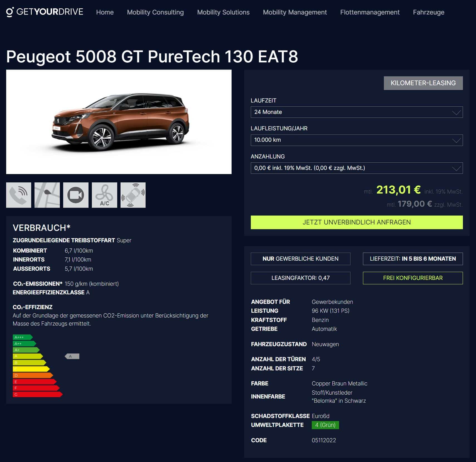Click the Peugeot 5008 car image
Screen dimensions: 476x462
pyautogui.click(x=119, y=122)
